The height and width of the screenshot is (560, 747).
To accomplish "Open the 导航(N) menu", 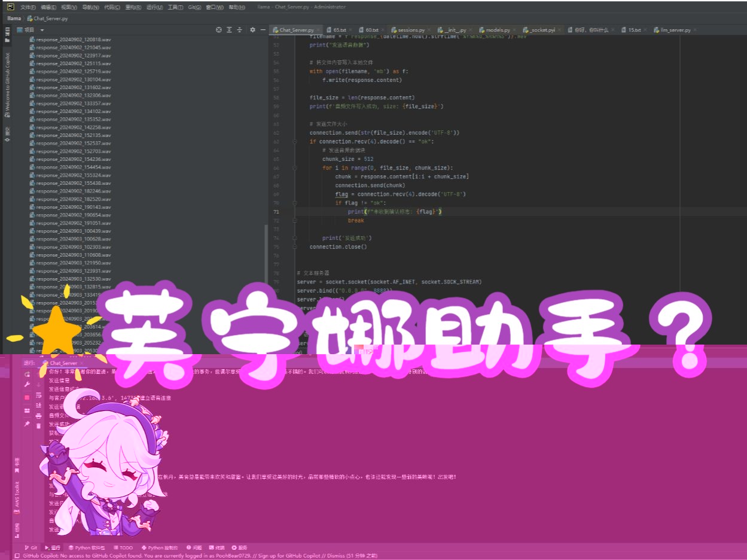I will pos(90,7).
